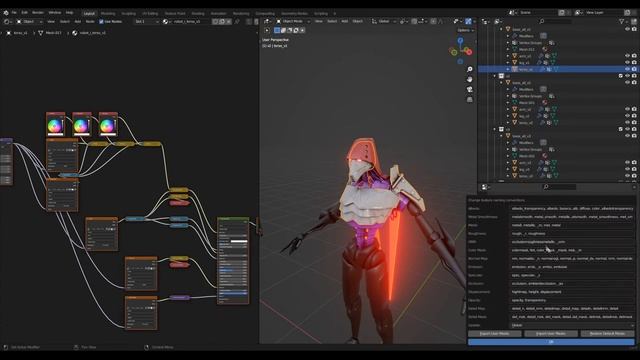Toggle the v2 collection eye icon
This screenshot has height=360, width=640.
pos(627,76)
